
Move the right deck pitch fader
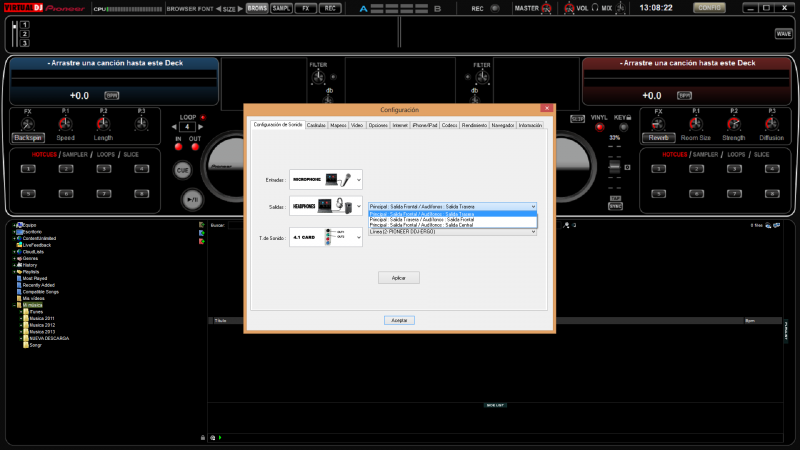point(615,167)
